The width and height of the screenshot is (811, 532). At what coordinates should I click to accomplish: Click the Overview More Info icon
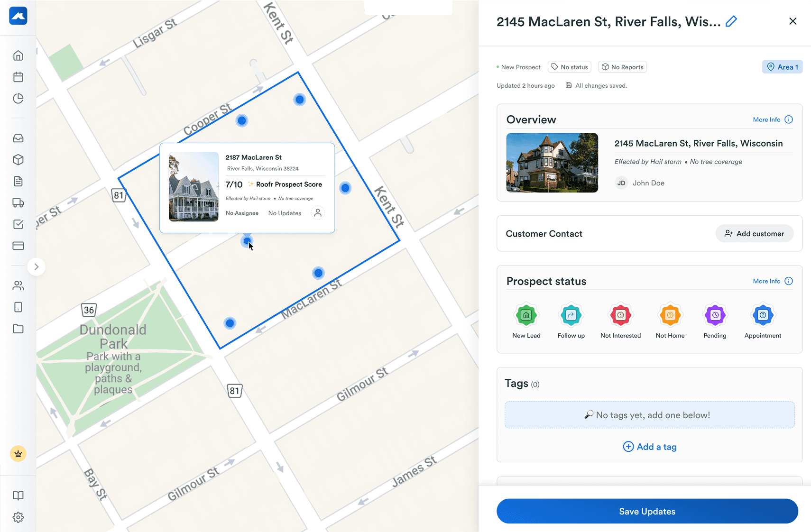[789, 119]
